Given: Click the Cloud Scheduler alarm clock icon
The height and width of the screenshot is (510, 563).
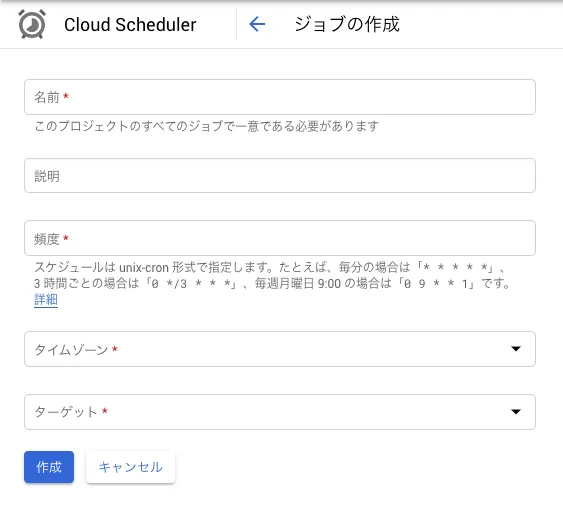Looking at the screenshot, I should (x=32, y=24).
